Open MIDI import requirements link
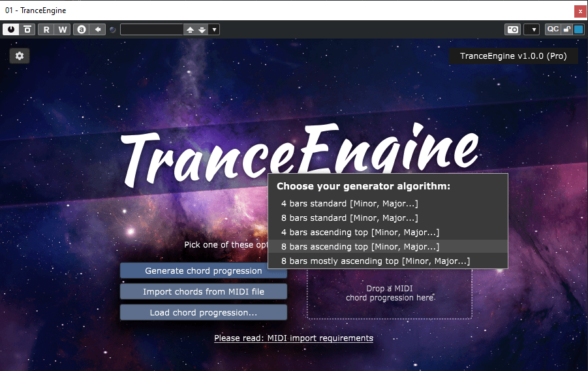 click(x=294, y=338)
